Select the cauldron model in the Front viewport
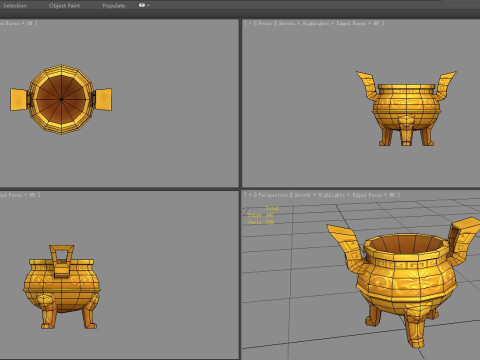Screen dimensions: 480x360 click(406, 108)
